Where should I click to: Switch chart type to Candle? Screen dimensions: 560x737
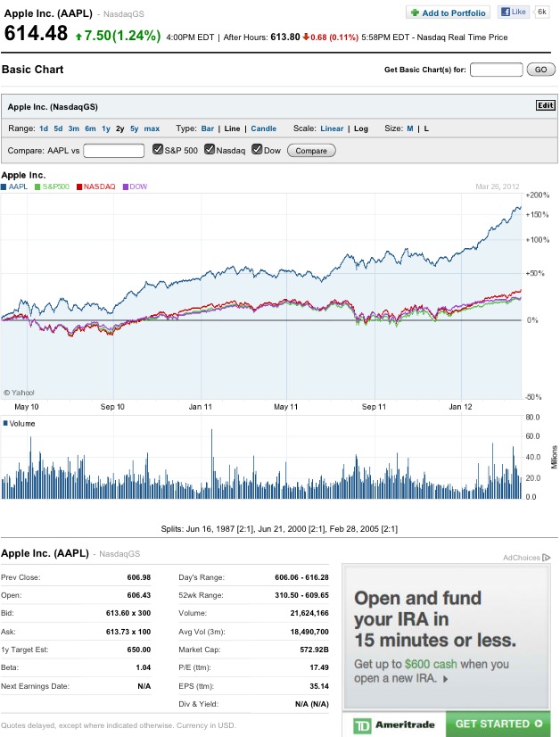263,128
